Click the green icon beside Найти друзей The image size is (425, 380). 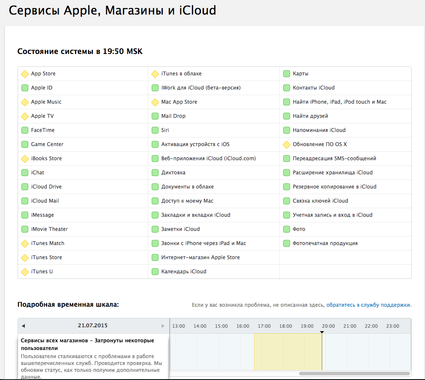(x=286, y=116)
